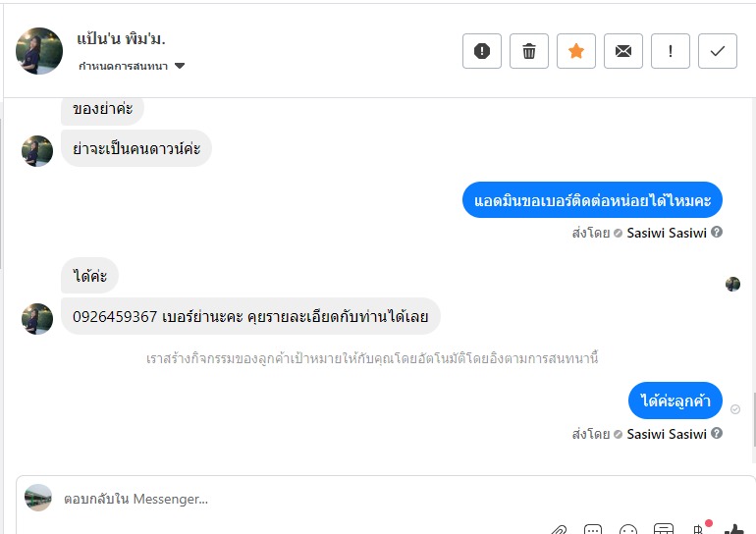Click the chat scrollbar thumb
Image resolution: width=756 pixels, height=534 pixels.
(753, 420)
